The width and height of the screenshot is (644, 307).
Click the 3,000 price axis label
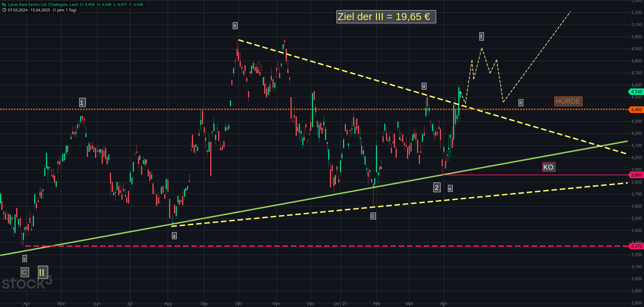click(x=636, y=279)
